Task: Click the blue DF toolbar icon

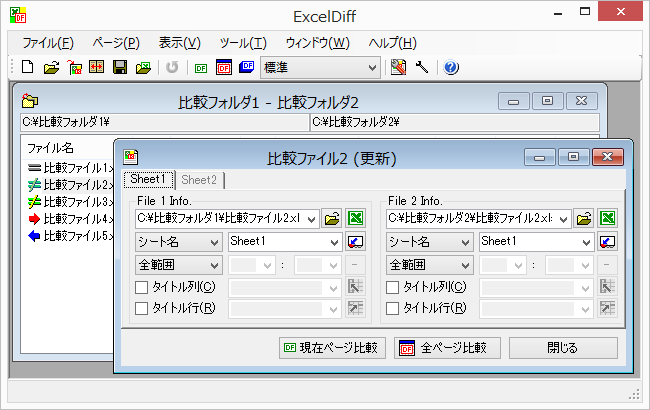Action: click(x=247, y=67)
